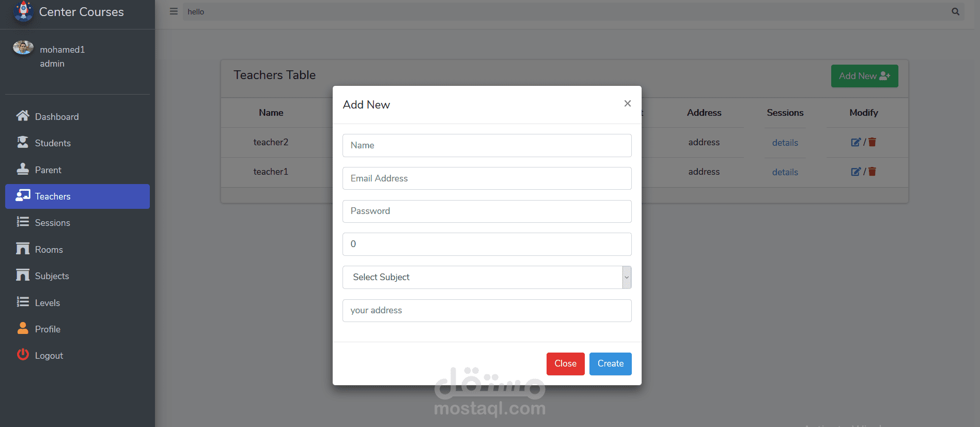Click the edit icon for teacher2
Image resolution: width=980 pixels, height=427 pixels.
pyautogui.click(x=855, y=142)
